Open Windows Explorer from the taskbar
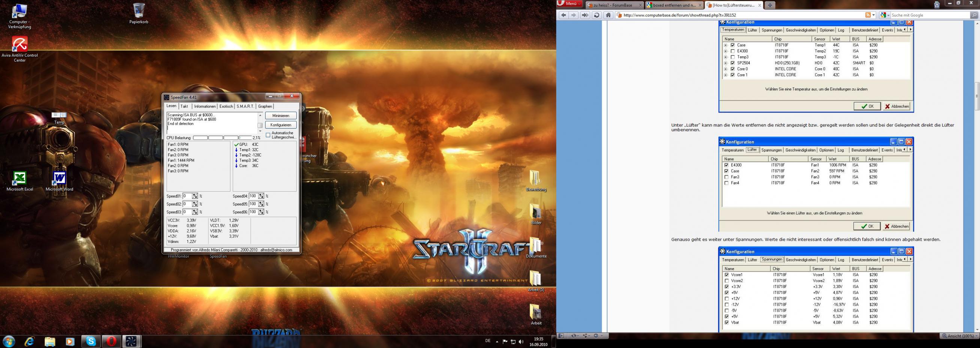This screenshot has width=980, height=348. coord(50,341)
